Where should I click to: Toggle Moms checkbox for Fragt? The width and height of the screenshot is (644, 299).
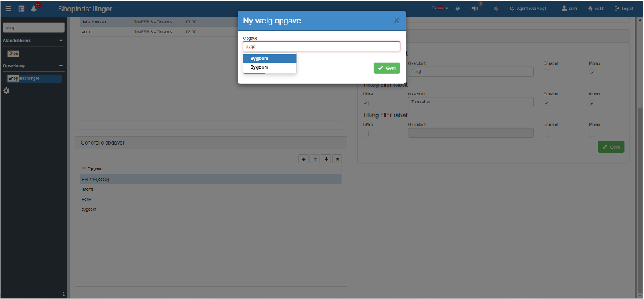click(x=592, y=73)
